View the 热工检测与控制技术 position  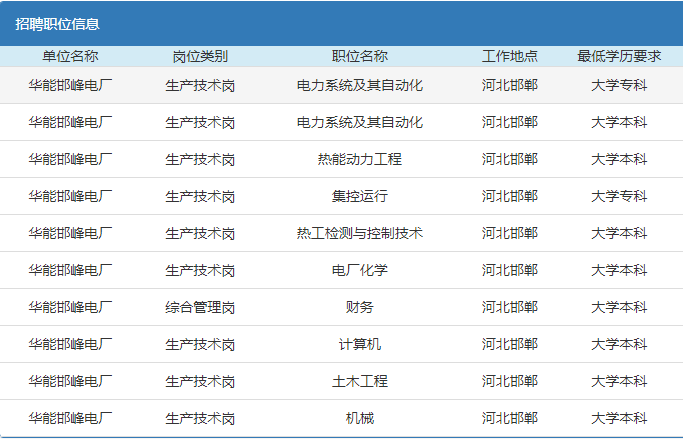[x=359, y=233]
